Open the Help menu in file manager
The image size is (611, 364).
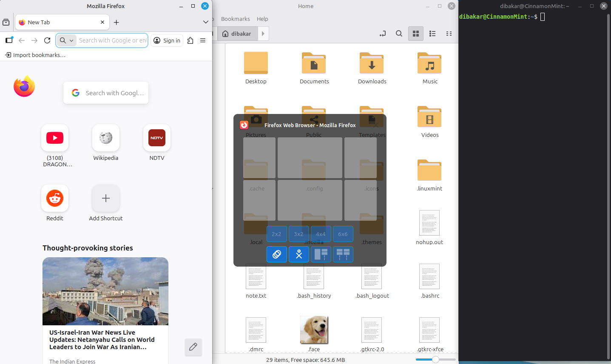262,19
